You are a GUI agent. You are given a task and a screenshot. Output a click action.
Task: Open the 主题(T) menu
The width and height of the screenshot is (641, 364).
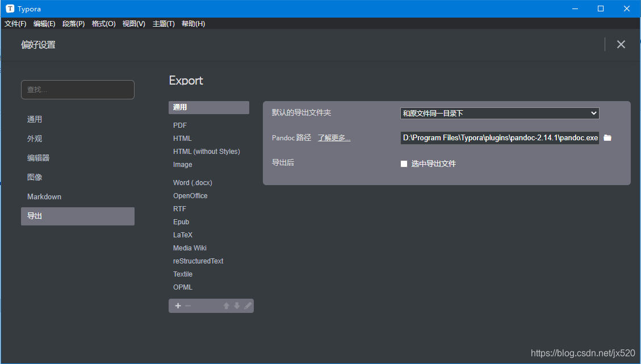coord(164,24)
